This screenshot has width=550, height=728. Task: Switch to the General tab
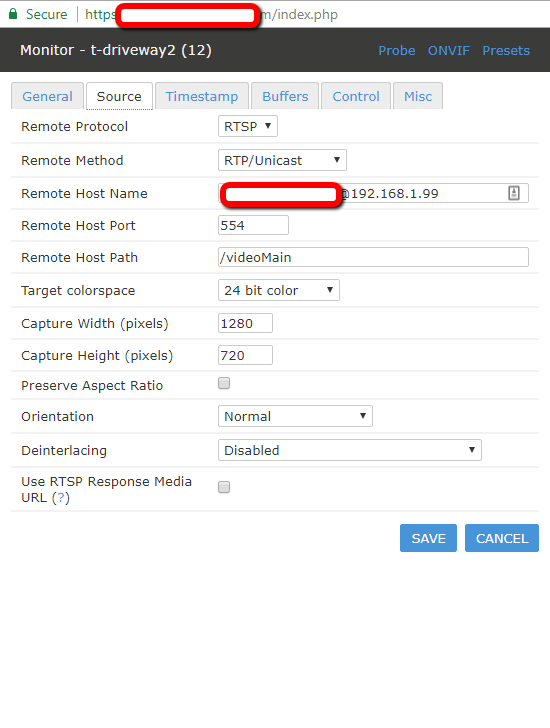(x=47, y=96)
